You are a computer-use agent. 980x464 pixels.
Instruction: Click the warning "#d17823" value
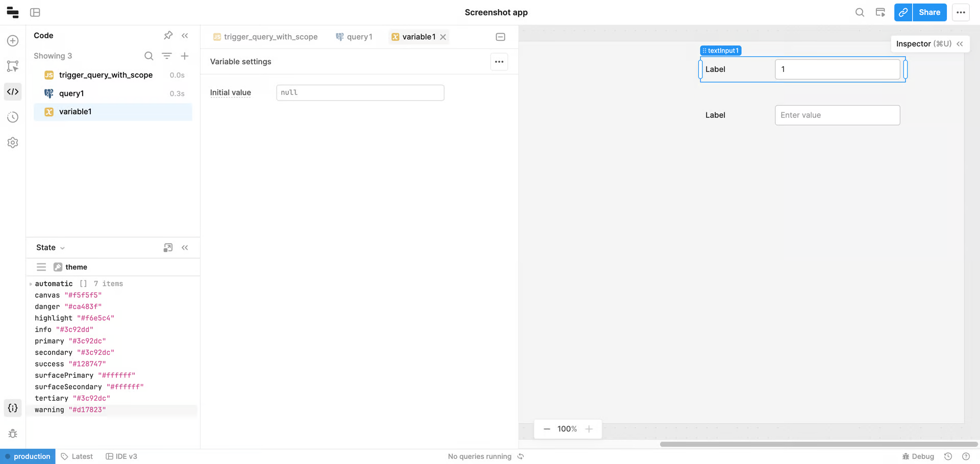[87, 410]
